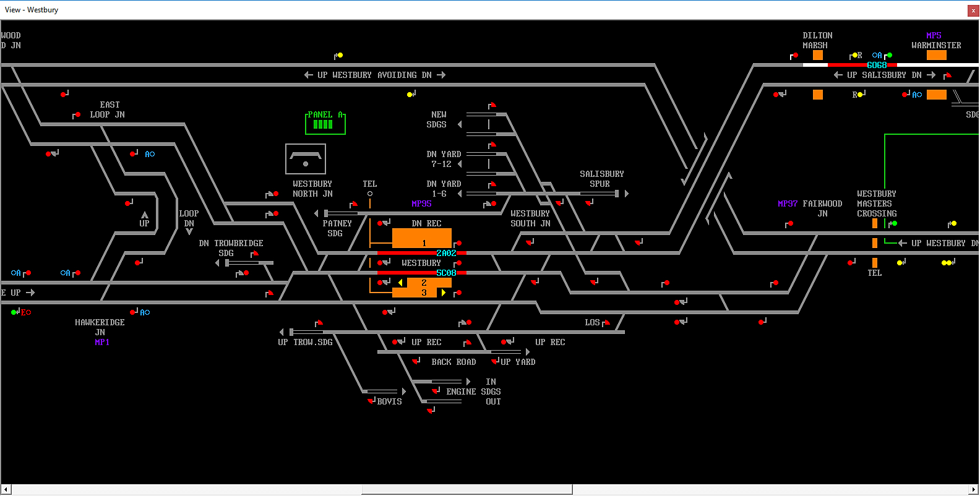980x496 pixels.
Task: Select train berth 5C08 at Westbury
Action: click(445, 273)
